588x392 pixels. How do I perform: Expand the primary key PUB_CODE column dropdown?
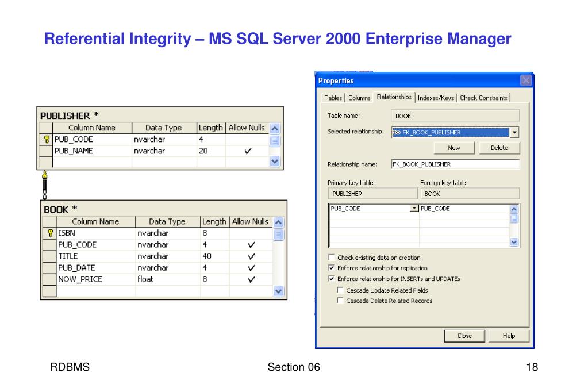(x=414, y=209)
